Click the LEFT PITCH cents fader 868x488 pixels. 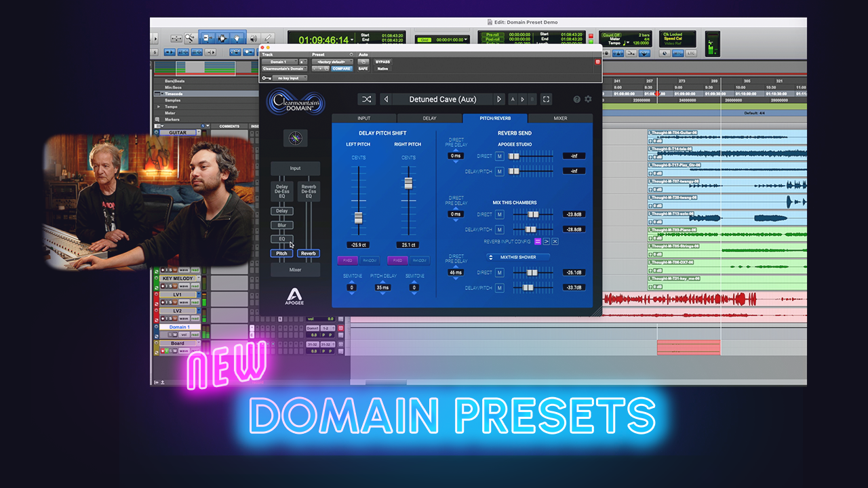358,218
